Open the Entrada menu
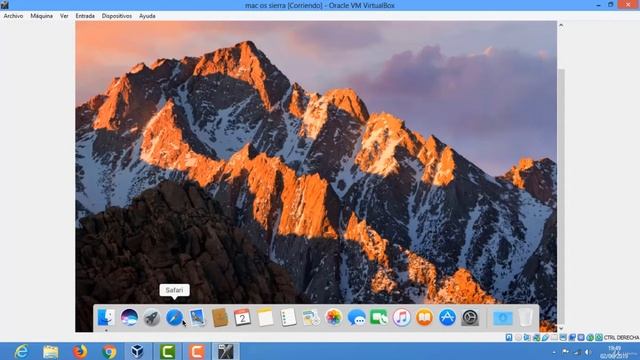The height and width of the screenshot is (360, 640). click(x=85, y=16)
